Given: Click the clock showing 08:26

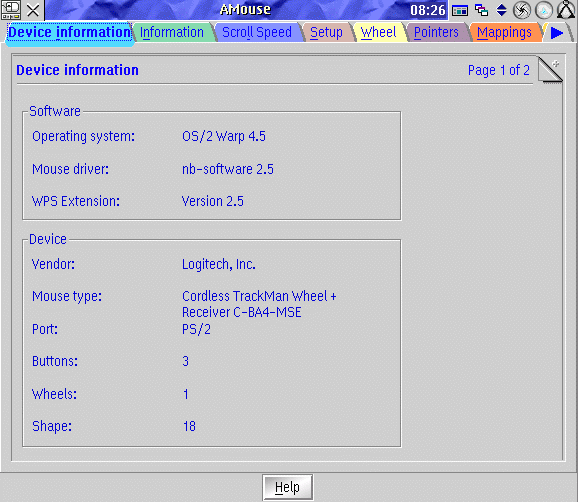Looking at the screenshot, I should pyautogui.click(x=428, y=10).
